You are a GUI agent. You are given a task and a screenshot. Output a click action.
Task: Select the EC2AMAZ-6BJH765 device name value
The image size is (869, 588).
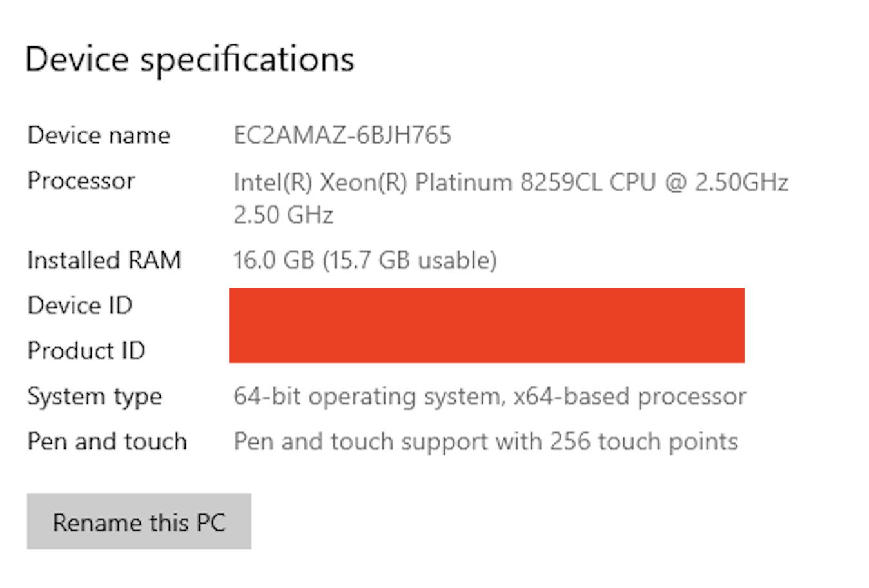coord(342,135)
